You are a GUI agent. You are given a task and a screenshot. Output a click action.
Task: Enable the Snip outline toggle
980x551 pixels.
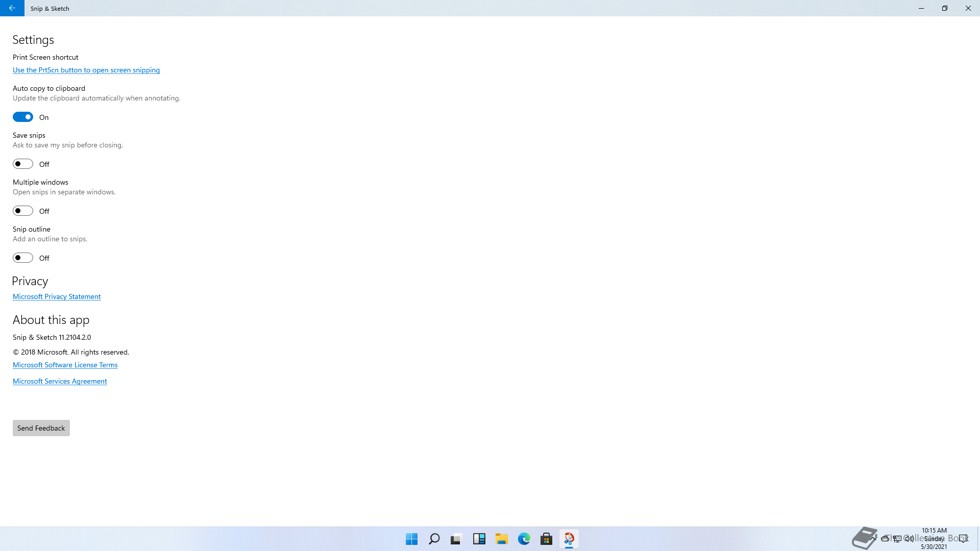coord(23,258)
